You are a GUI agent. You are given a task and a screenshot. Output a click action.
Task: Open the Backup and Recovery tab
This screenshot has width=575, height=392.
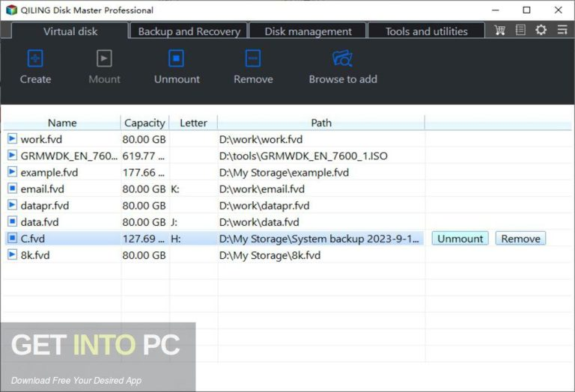coord(189,31)
